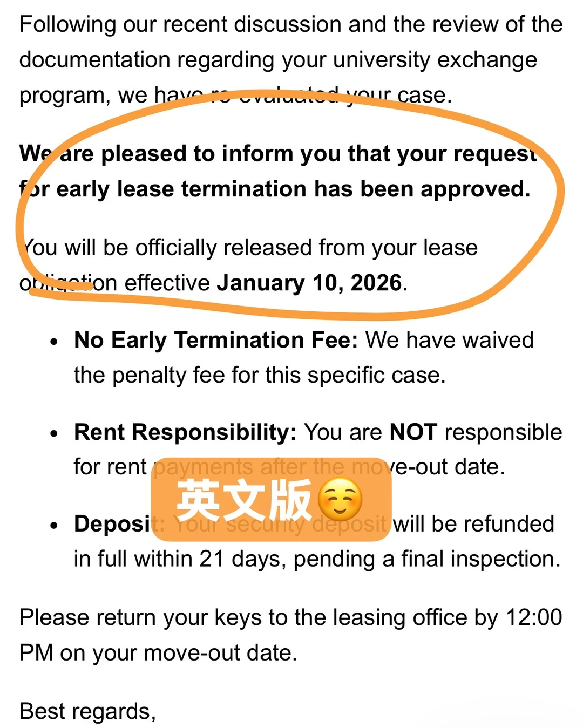This screenshot has width=583, height=728.
Task: Click 'will be refunded' in the Deposit item
Action: click(473, 524)
